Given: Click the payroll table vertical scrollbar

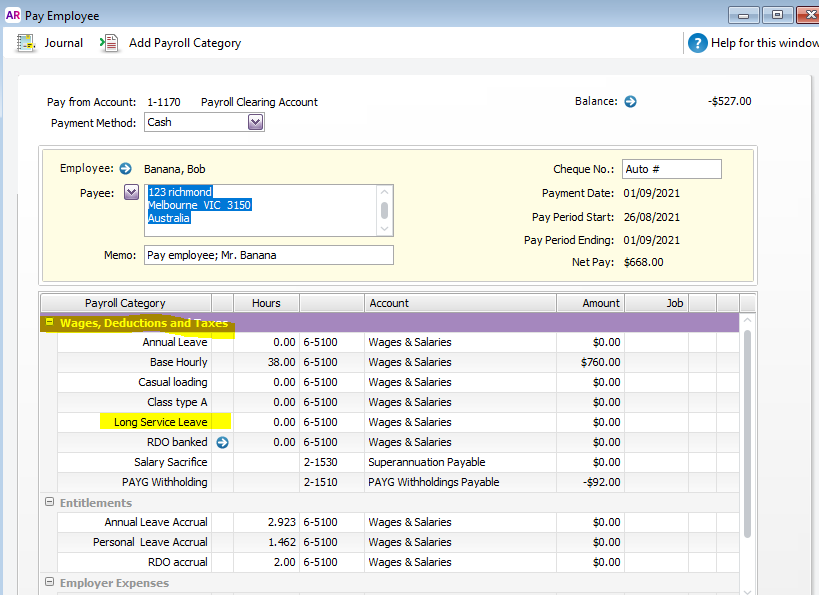Looking at the screenshot, I should [x=747, y=430].
